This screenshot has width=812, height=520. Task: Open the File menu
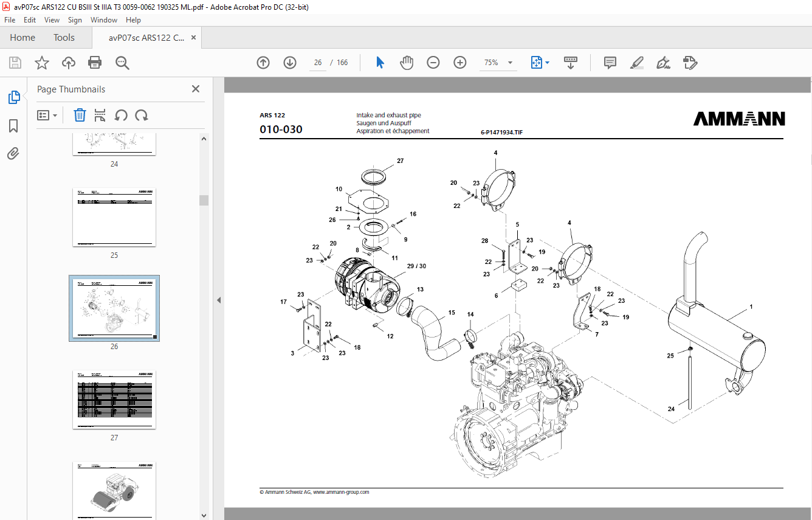click(x=10, y=20)
